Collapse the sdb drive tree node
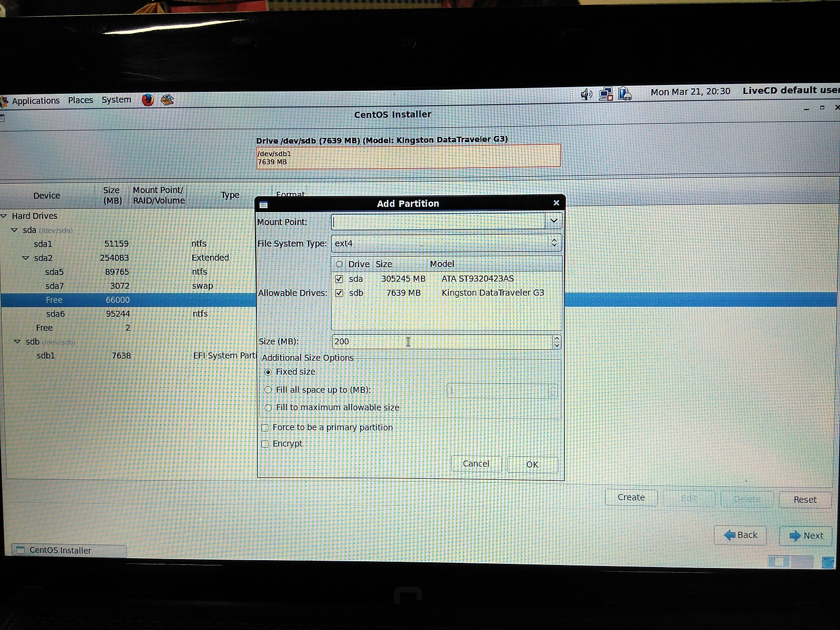 (17, 341)
